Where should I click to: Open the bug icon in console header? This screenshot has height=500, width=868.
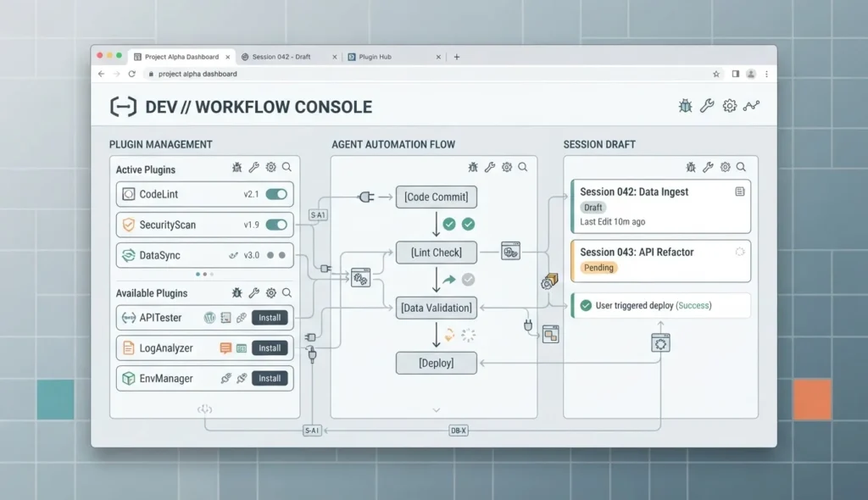[x=685, y=106]
